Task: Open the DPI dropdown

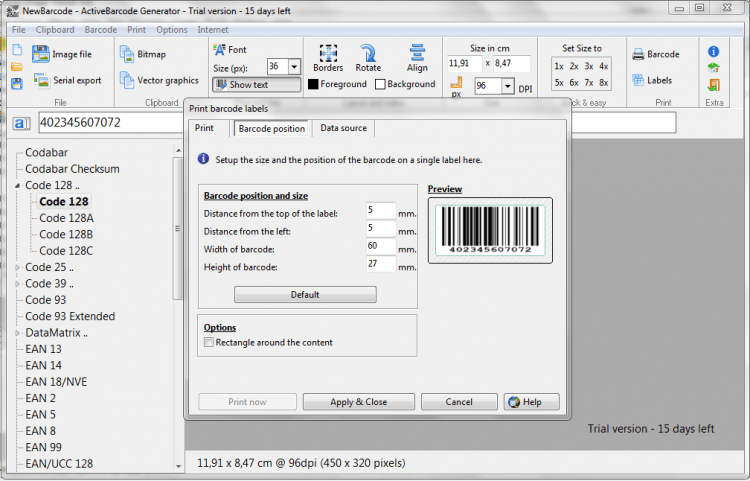Action: pyautogui.click(x=509, y=87)
